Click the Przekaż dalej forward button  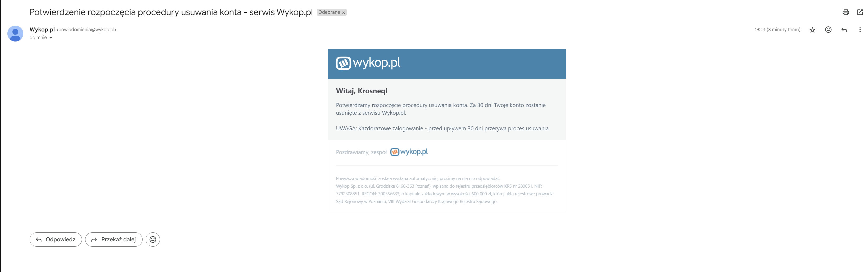click(113, 239)
